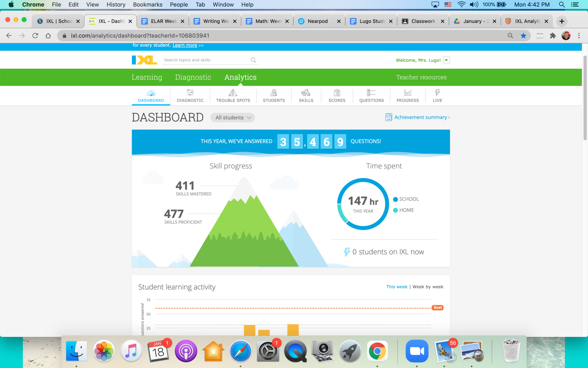The width and height of the screenshot is (588, 368).
Task: Click the Search topics and skills field
Action: [205, 60]
